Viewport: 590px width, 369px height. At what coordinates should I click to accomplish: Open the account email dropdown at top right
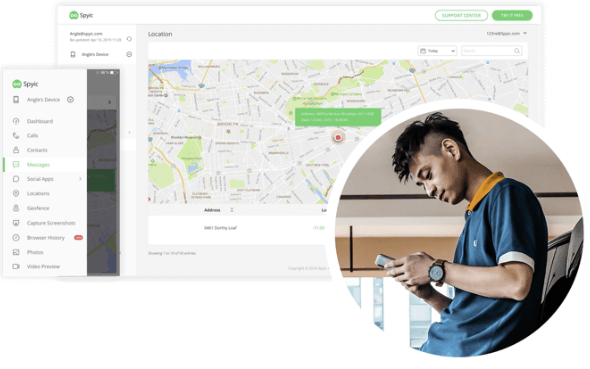(507, 33)
